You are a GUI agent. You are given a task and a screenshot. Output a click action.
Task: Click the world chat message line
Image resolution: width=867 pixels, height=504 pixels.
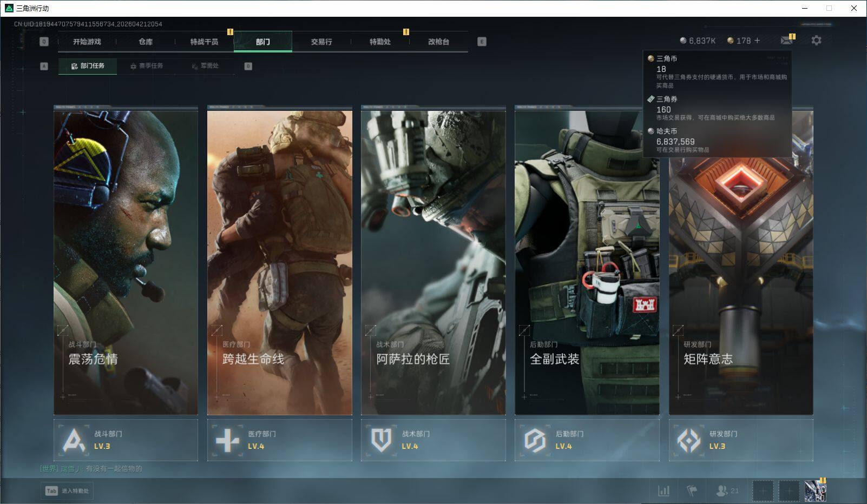(91, 468)
